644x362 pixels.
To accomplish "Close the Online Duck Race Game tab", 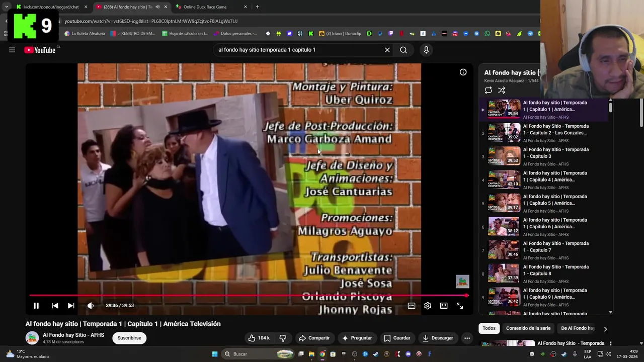I will point(246,7).
